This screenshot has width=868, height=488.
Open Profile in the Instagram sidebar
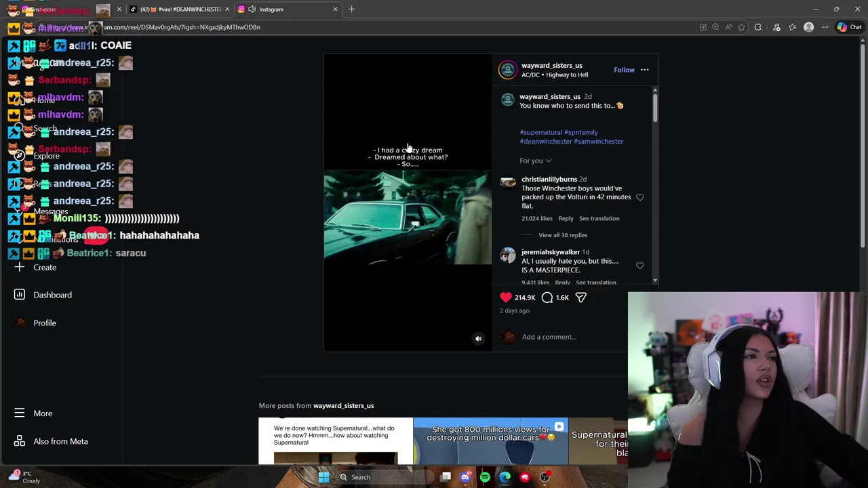pyautogui.click(x=35, y=323)
